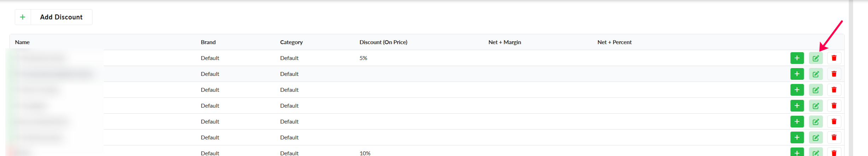868x156 pixels.
Task: Click the vertical scrollbar on the right edge
Action: click(851, 78)
